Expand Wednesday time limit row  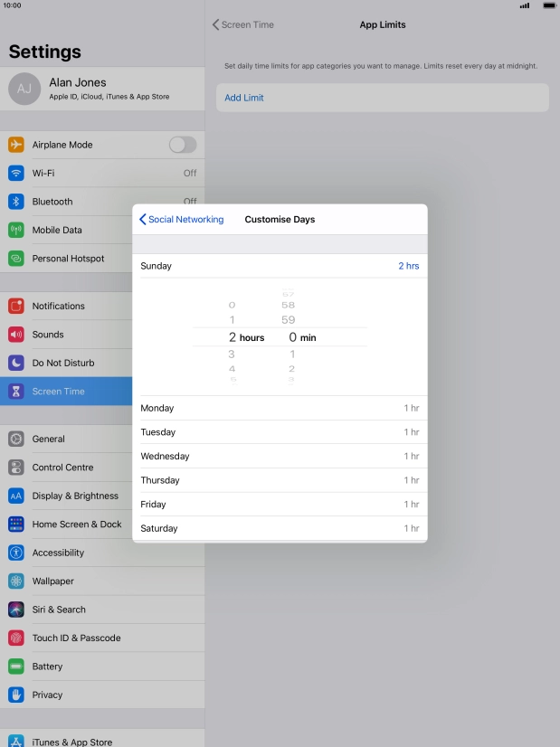pyautogui.click(x=280, y=457)
